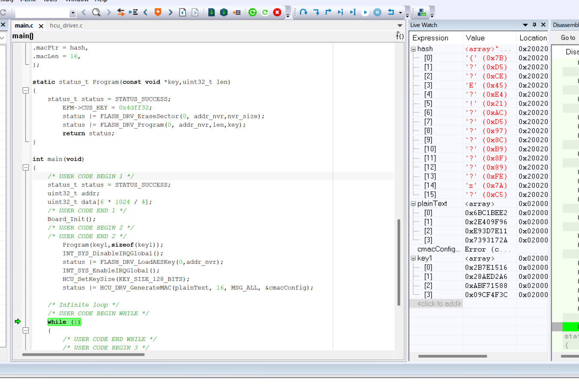Click the Download and Debug icon
Image resolution: width=579 pixels, height=392 pixels.
[211, 12]
